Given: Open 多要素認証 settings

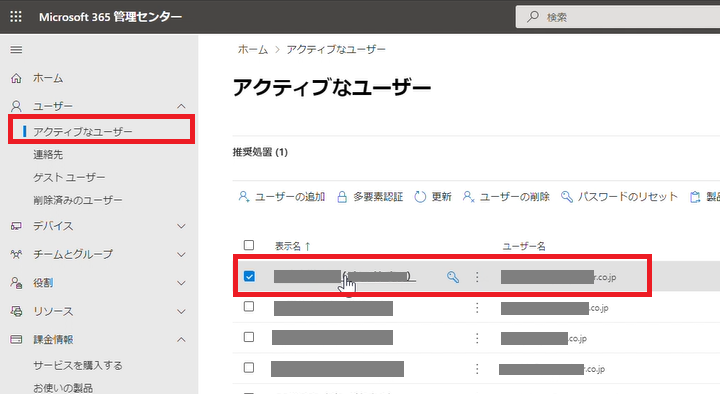Looking at the screenshot, I should point(370,197).
